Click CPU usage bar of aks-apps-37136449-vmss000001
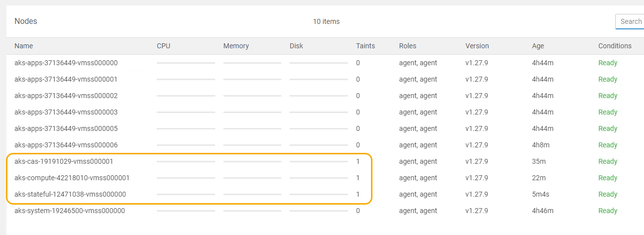The image size is (644, 235). [186, 79]
